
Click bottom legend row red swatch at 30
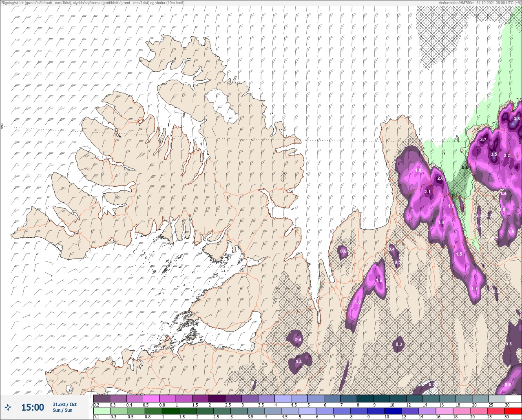pos(513,411)
